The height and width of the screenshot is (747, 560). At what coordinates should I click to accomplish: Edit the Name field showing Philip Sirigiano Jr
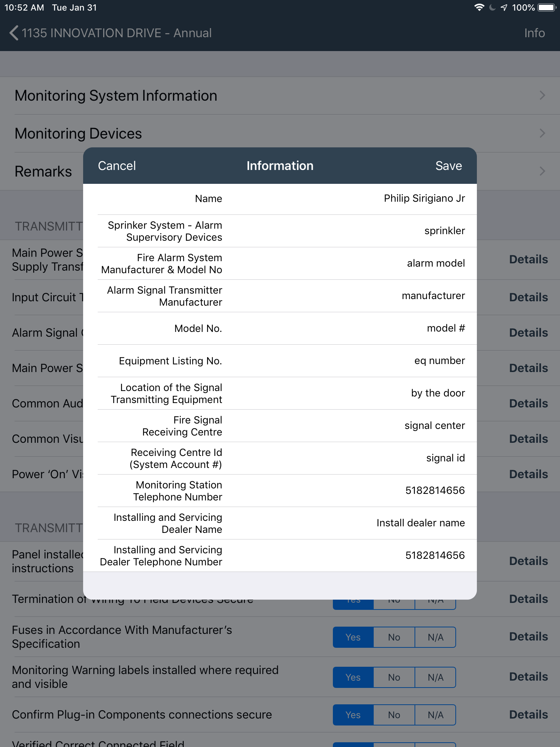point(424,199)
